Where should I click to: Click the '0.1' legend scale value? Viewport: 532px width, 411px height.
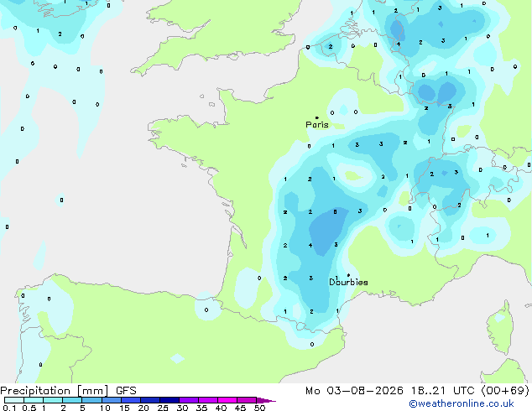(9, 408)
